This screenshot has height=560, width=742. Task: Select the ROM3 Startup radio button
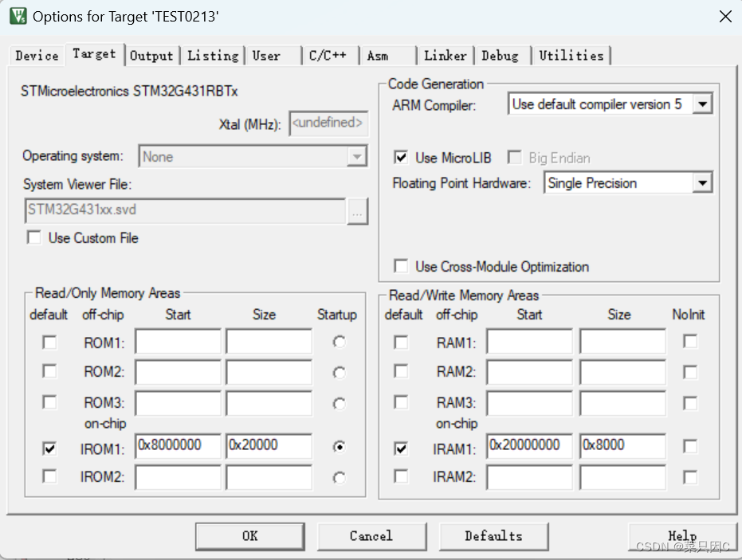tap(339, 404)
